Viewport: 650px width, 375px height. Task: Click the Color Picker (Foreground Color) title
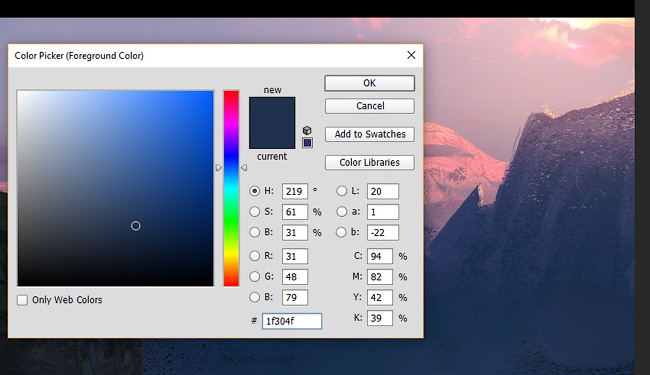tap(79, 56)
